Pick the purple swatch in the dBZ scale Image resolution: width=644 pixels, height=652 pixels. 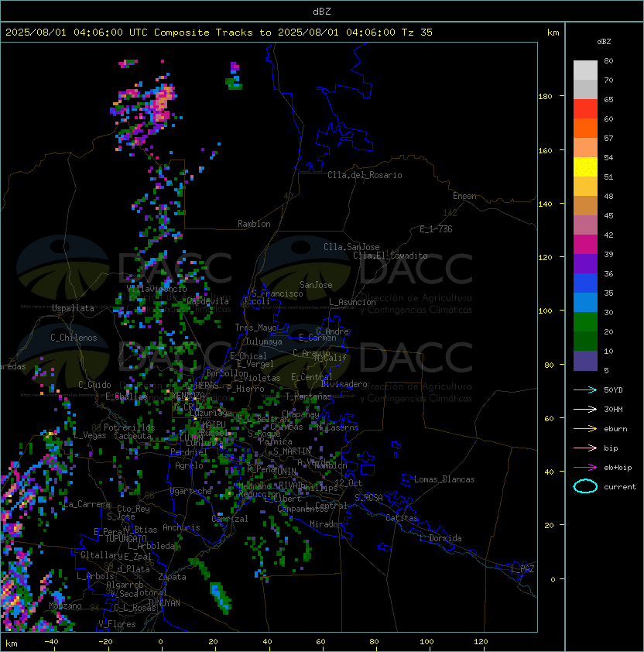coord(585,263)
